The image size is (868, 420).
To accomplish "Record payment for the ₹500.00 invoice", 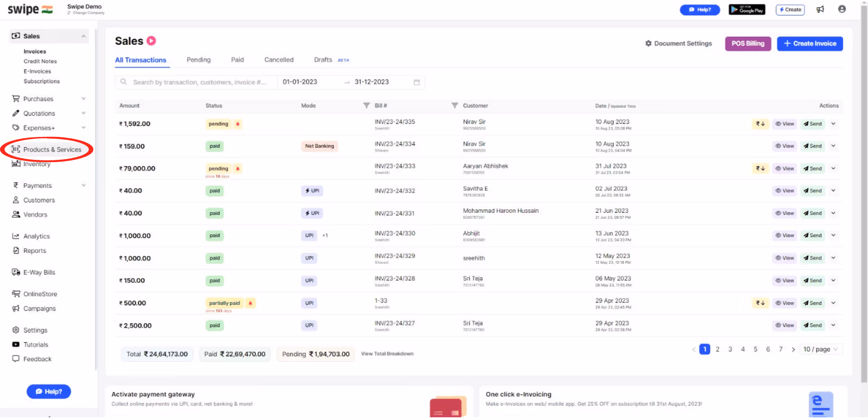I will pyautogui.click(x=760, y=303).
